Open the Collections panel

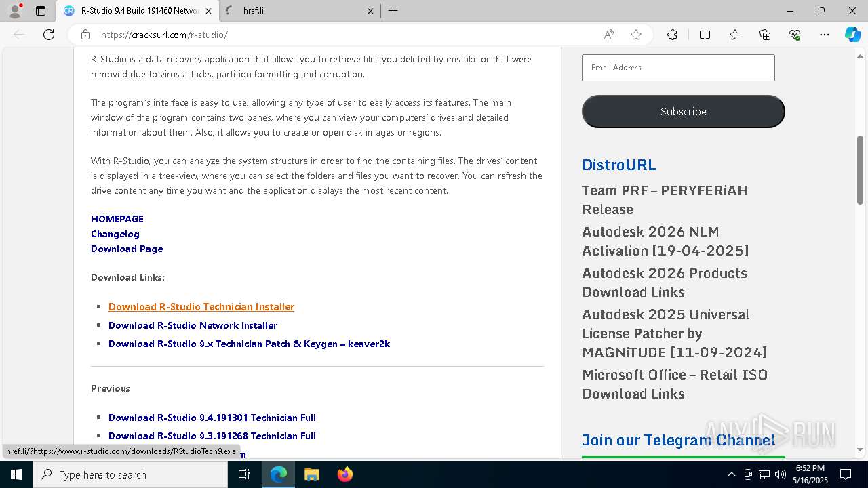[x=765, y=35]
